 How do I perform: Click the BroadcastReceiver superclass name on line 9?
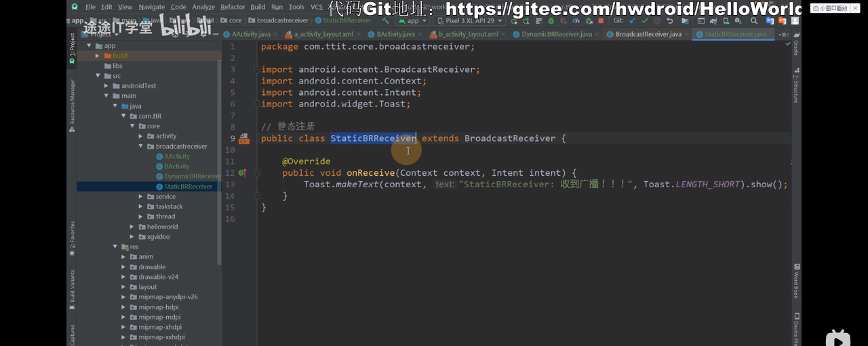(510, 138)
